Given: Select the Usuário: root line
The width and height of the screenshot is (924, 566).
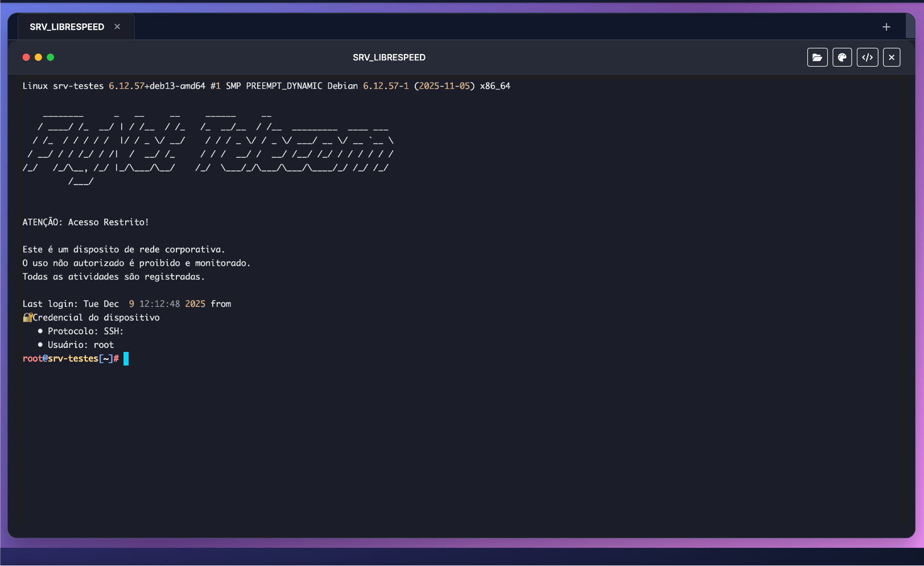Looking at the screenshot, I should 80,344.
